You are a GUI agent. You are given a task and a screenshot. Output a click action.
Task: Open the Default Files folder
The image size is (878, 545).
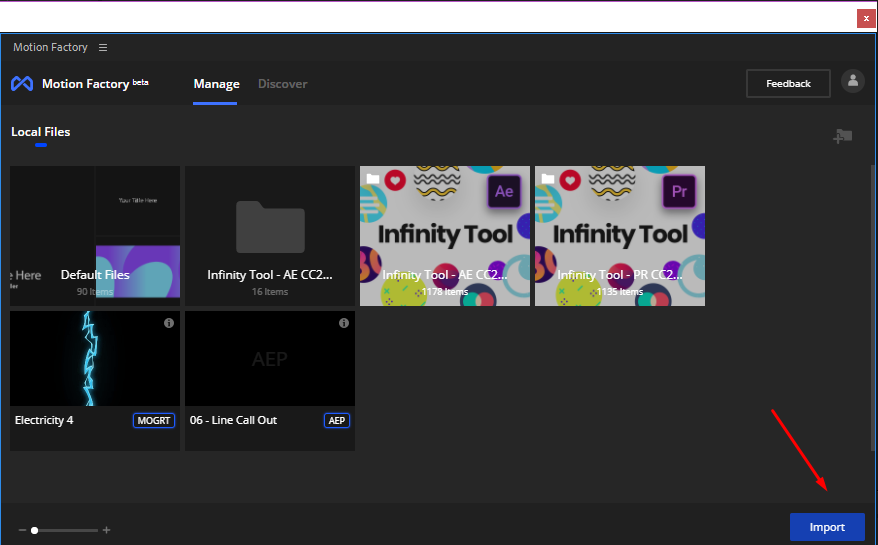pyautogui.click(x=95, y=236)
